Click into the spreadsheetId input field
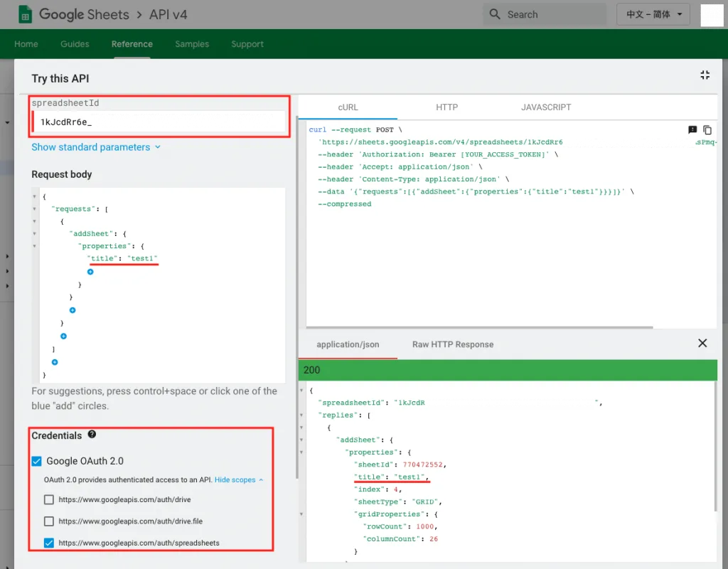This screenshot has width=728, height=569. click(x=159, y=122)
